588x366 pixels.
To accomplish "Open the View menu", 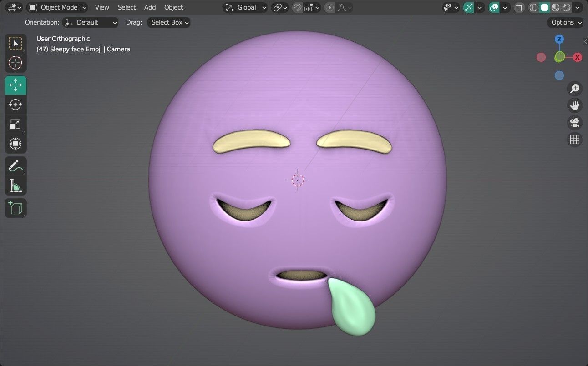I will pyautogui.click(x=102, y=7).
